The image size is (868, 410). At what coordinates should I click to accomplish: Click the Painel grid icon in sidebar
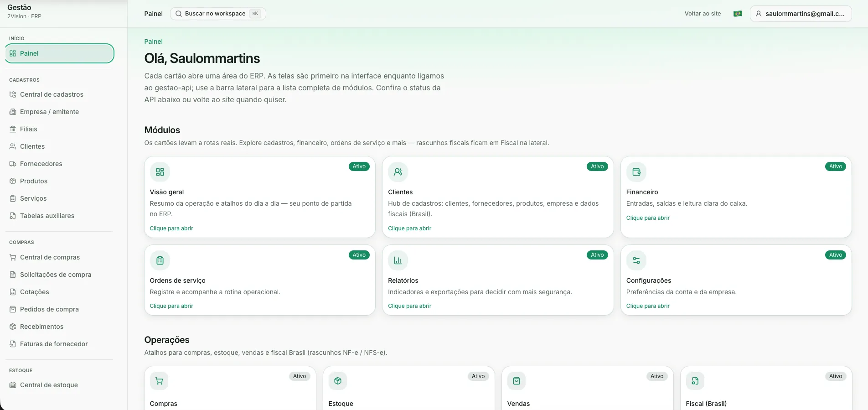tap(13, 53)
